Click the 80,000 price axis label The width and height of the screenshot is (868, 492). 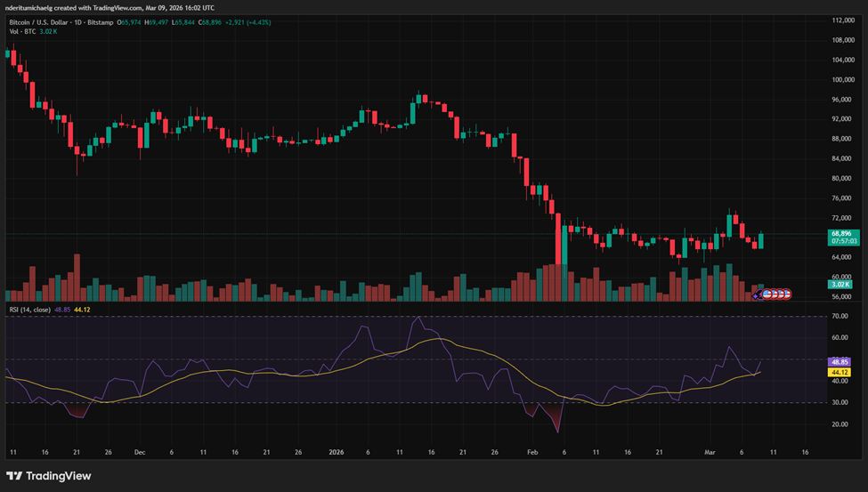pyautogui.click(x=842, y=178)
